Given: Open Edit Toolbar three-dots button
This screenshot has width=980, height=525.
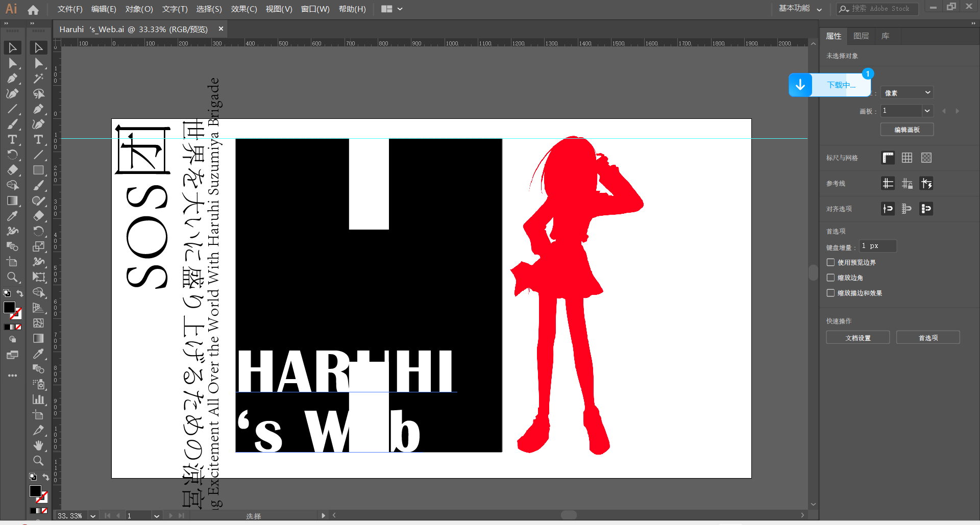Looking at the screenshot, I should 12,376.
